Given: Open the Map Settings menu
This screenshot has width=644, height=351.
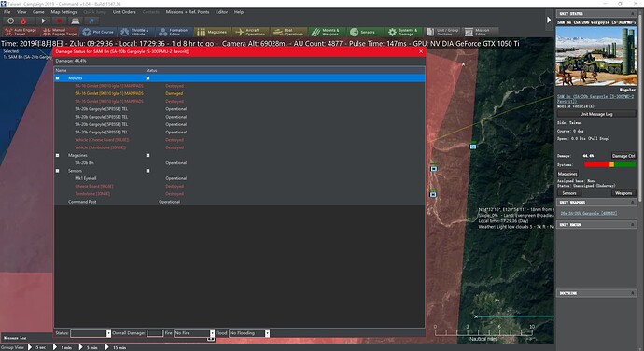Looking at the screenshot, I should point(63,12).
